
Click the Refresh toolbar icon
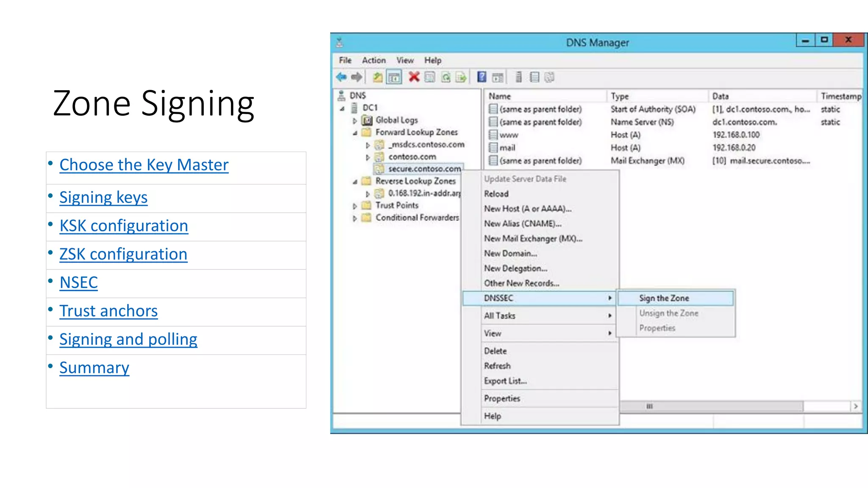(445, 77)
